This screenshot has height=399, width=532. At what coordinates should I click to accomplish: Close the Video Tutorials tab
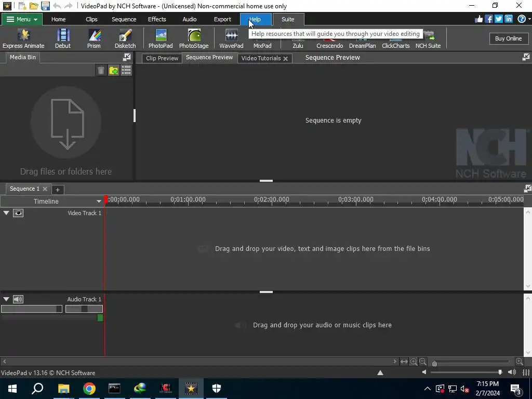pos(286,58)
